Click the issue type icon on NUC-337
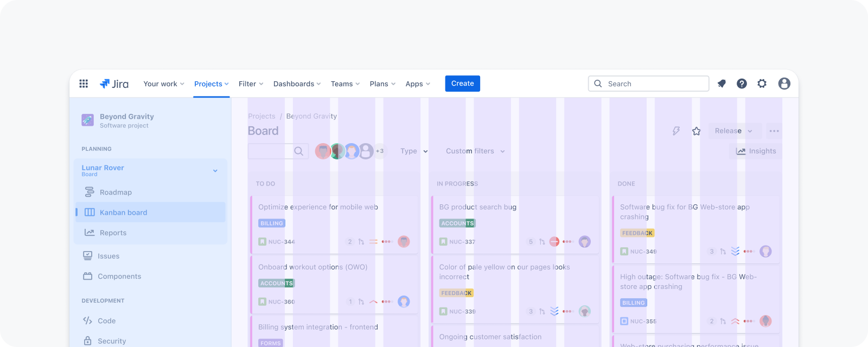868x347 pixels. tap(443, 242)
